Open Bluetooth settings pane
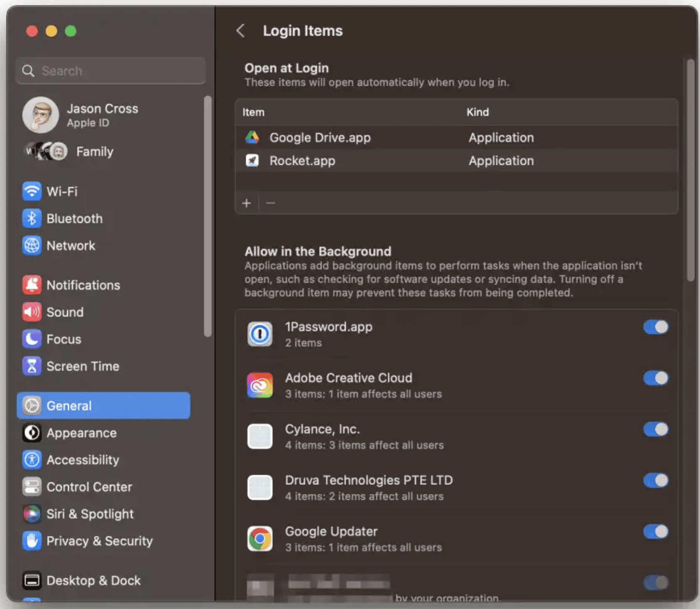The height and width of the screenshot is (609, 700). (x=103, y=219)
